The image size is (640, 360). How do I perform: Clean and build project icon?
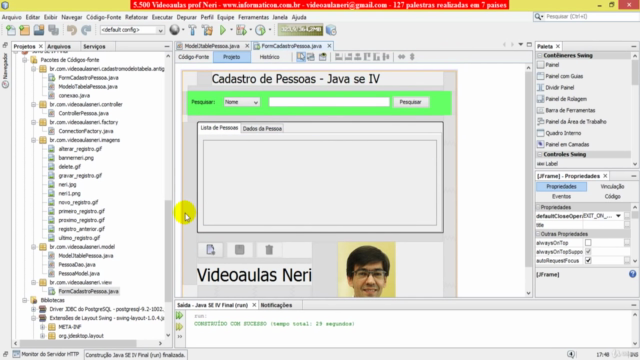[207, 30]
